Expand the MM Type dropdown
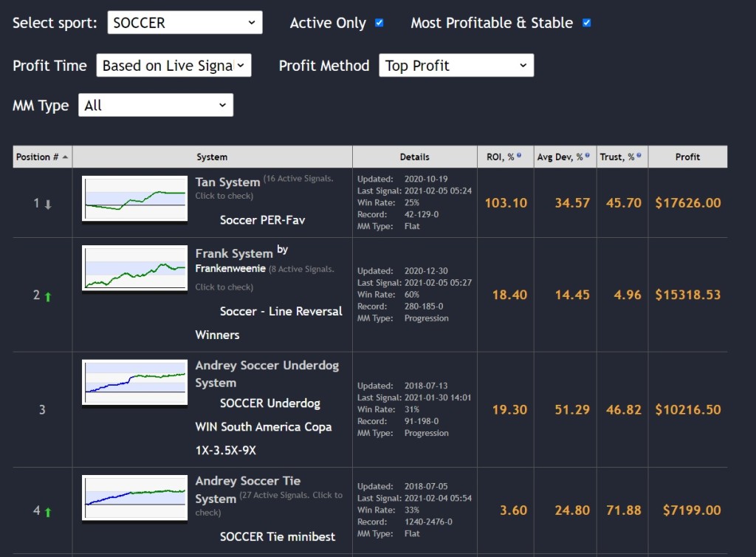The height and width of the screenshot is (557, 756). coord(155,104)
